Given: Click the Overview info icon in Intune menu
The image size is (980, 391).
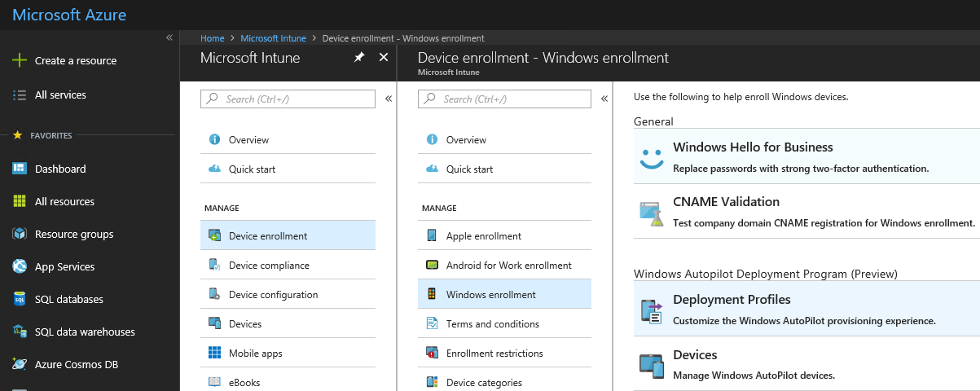Looking at the screenshot, I should click(214, 139).
